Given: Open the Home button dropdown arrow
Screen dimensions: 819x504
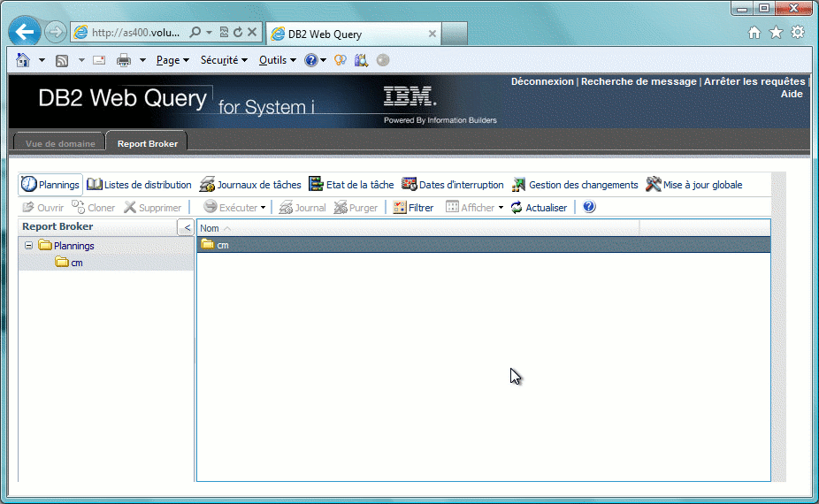Looking at the screenshot, I should click(42, 60).
